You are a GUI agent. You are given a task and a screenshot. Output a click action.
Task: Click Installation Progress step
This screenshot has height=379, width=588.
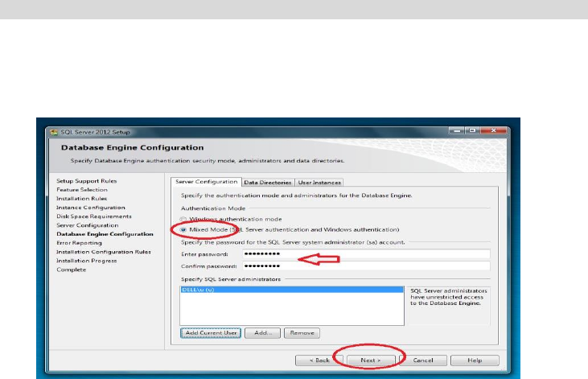[87, 261]
